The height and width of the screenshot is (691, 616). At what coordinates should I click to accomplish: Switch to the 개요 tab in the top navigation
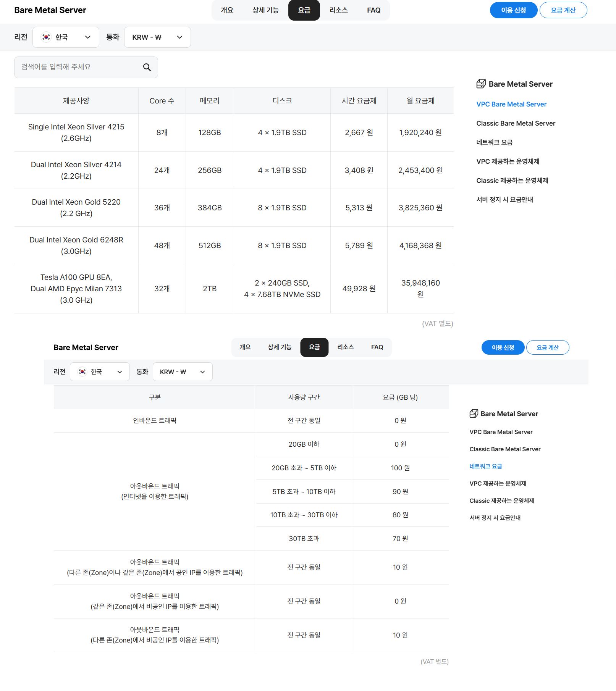coord(227,10)
